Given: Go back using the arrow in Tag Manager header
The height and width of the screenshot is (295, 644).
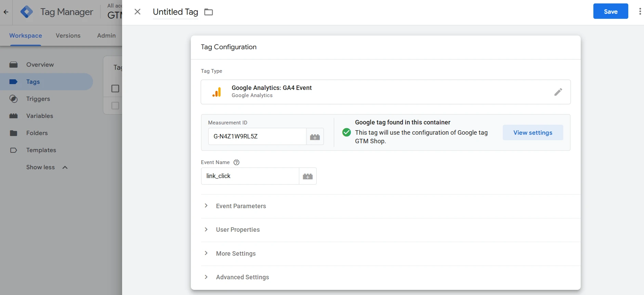Looking at the screenshot, I should click(6, 12).
